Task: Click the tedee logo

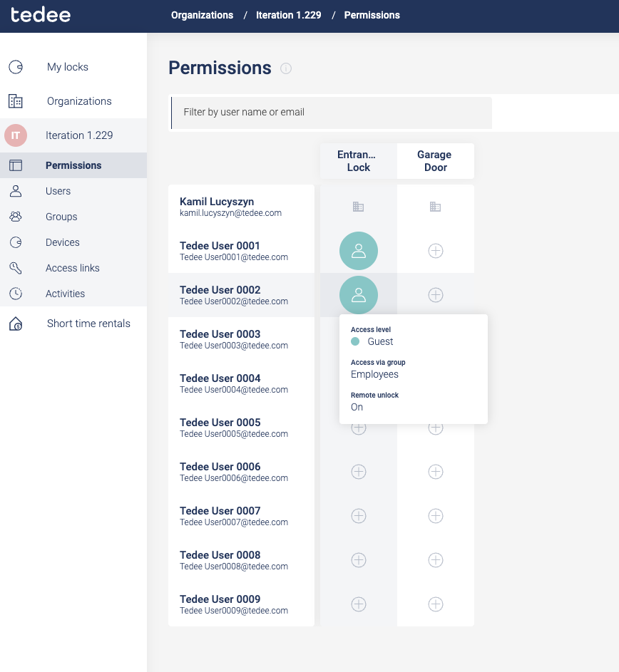Action: pyautogui.click(x=41, y=14)
